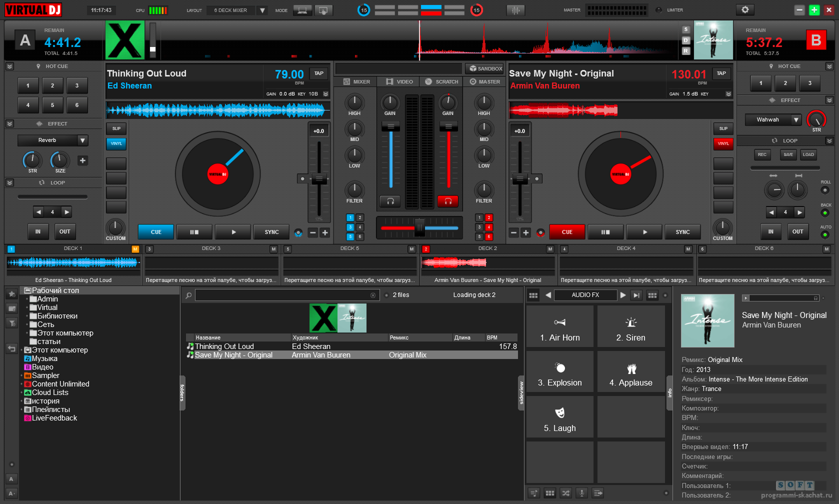Toggle deck B red headphone cue button
The width and height of the screenshot is (839, 504).
click(x=448, y=201)
